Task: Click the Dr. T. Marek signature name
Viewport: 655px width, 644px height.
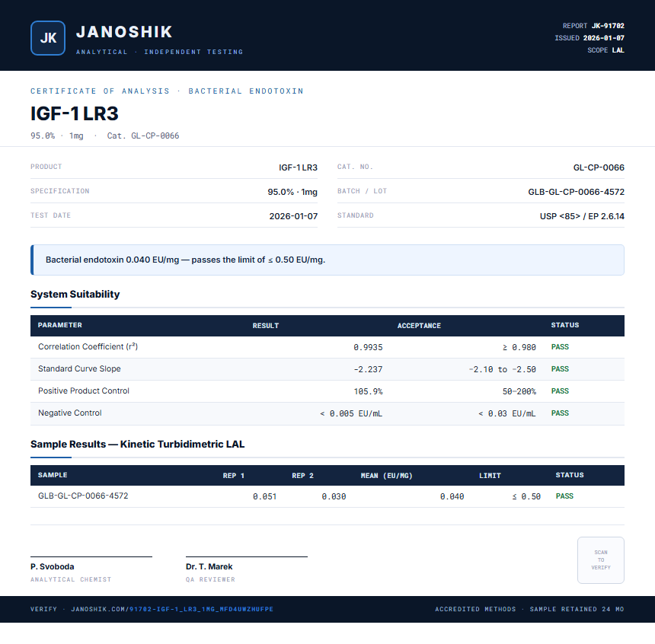Action: tap(209, 566)
